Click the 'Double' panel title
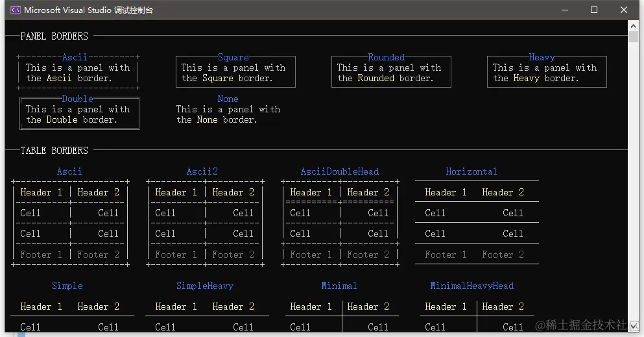This screenshot has width=644, height=337. 77,99
